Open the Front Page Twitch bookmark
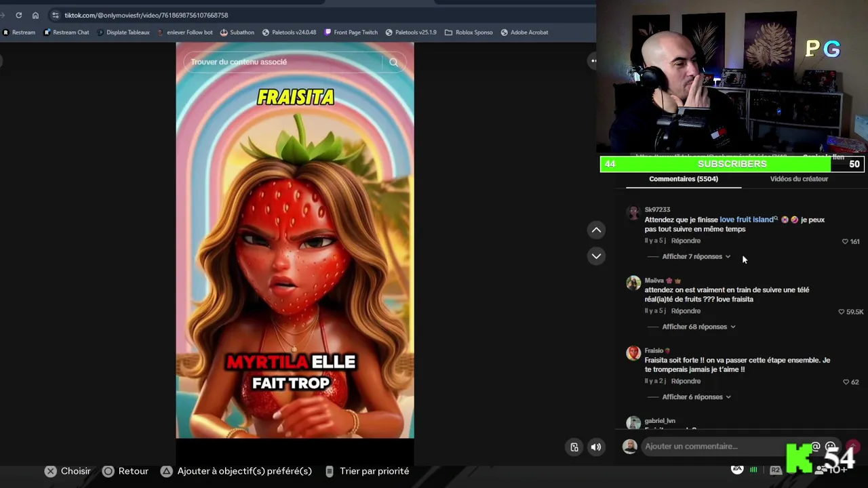 [351, 32]
